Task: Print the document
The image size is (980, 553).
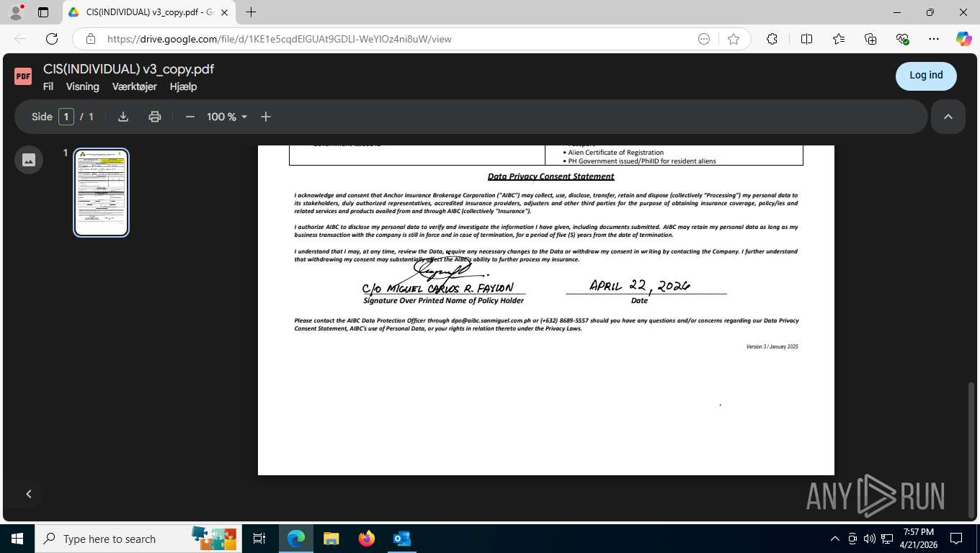Action: 155,117
